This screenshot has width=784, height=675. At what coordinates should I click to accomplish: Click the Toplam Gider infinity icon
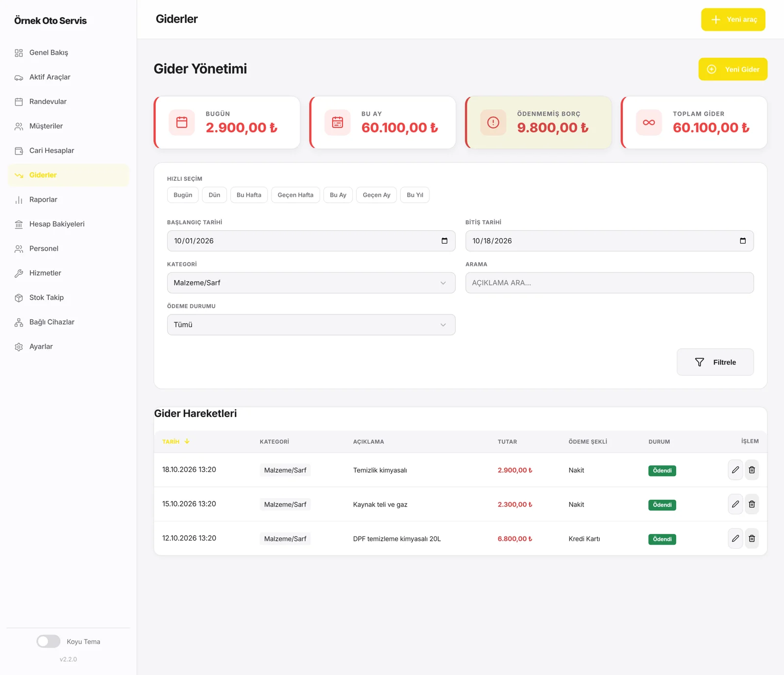coord(649,122)
